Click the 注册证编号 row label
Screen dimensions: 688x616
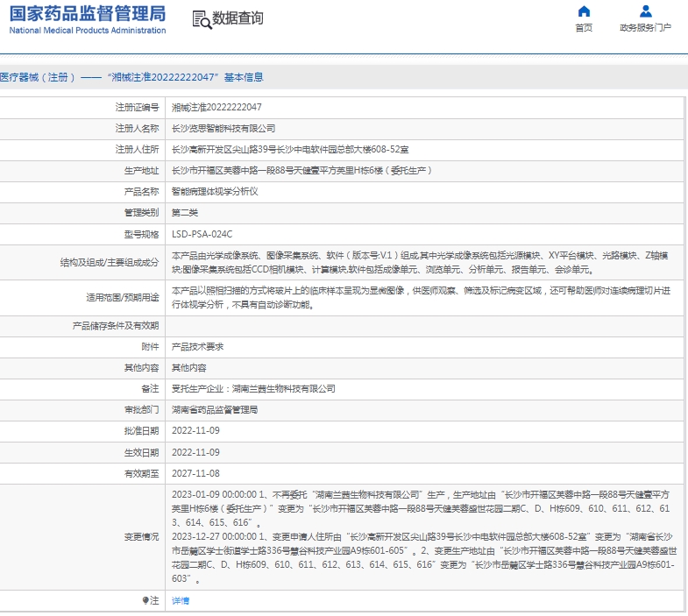point(137,108)
